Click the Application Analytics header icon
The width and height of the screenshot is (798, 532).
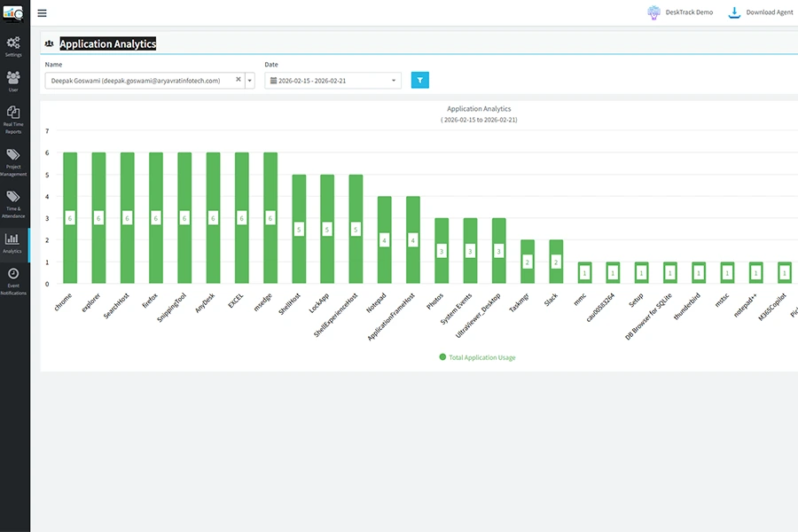[51, 43]
